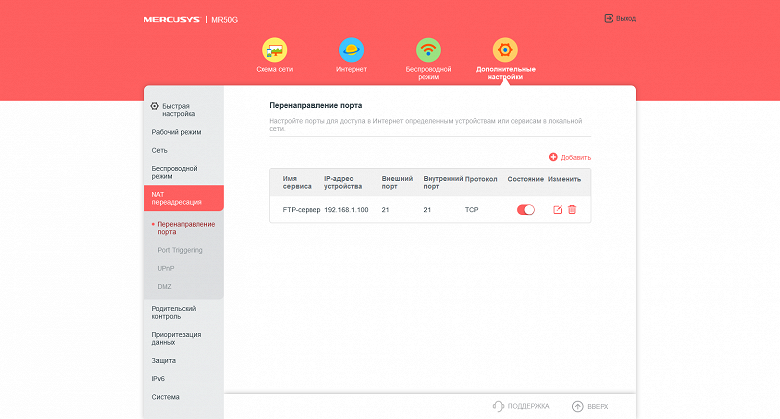Screen dimensions: 780x419
Task: Select Port Triggering submenu item
Action: tap(180, 250)
